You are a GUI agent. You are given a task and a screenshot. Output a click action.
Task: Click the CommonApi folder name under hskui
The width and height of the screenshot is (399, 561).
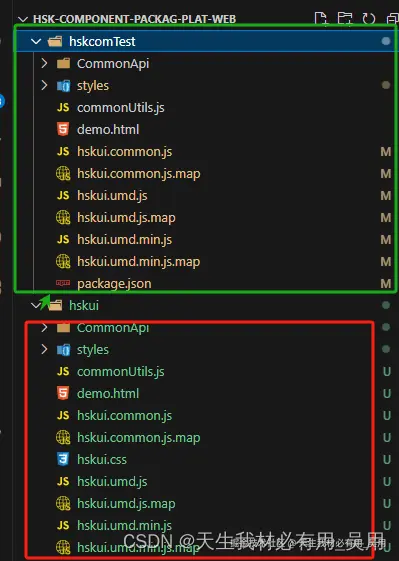click(x=113, y=328)
